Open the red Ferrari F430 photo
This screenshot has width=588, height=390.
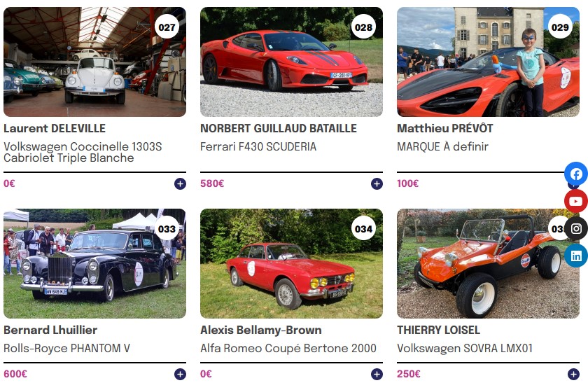click(x=291, y=62)
